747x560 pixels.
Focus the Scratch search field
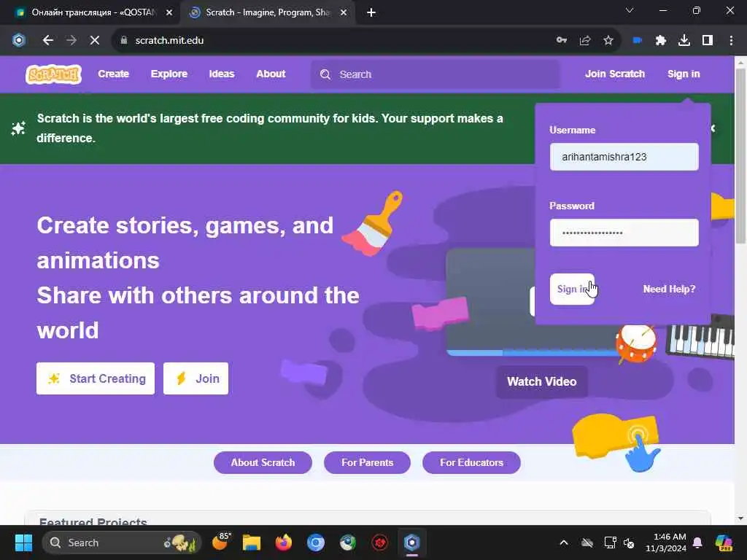pyautogui.click(x=436, y=74)
